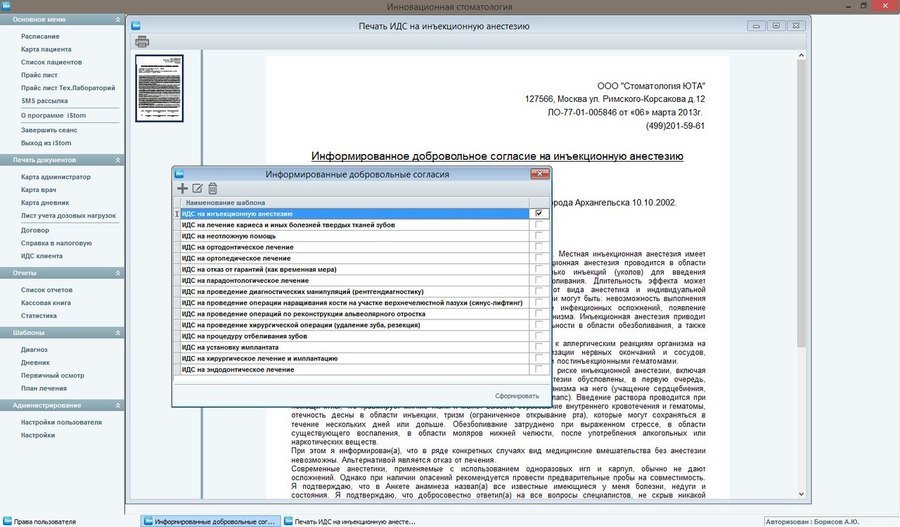Viewport: 900px width, 527px height.
Task: Open Карта администратор document
Action: (56, 177)
